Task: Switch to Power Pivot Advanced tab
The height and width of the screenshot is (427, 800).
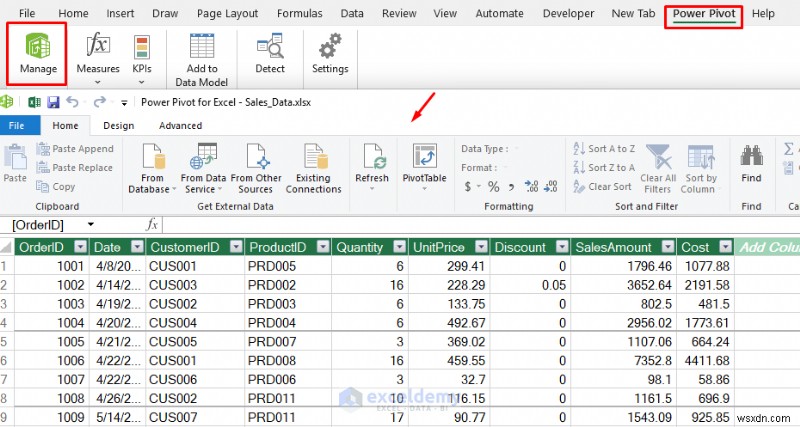Action: coord(180,125)
